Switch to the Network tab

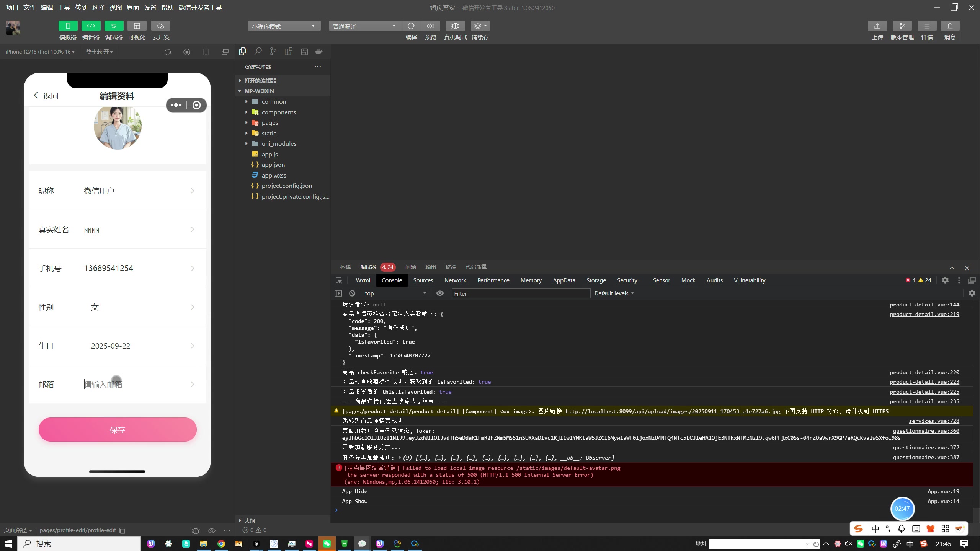tap(455, 280)
